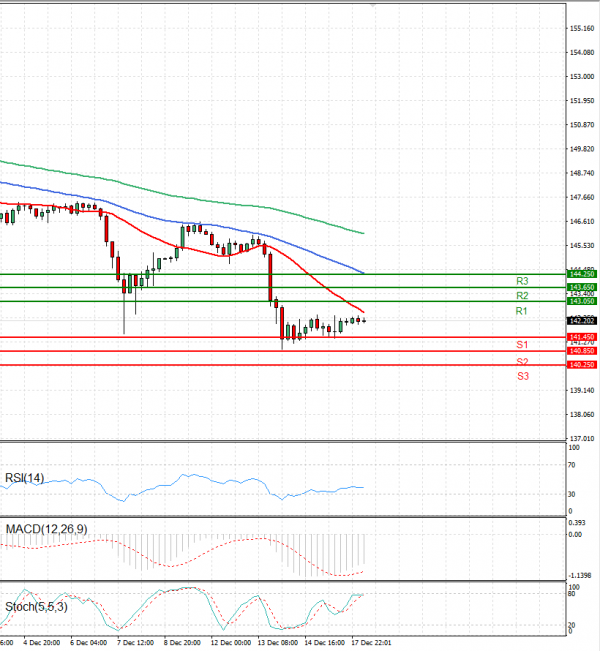
Task: Click the 146.610 price axis value
Action: pos(582,221)
